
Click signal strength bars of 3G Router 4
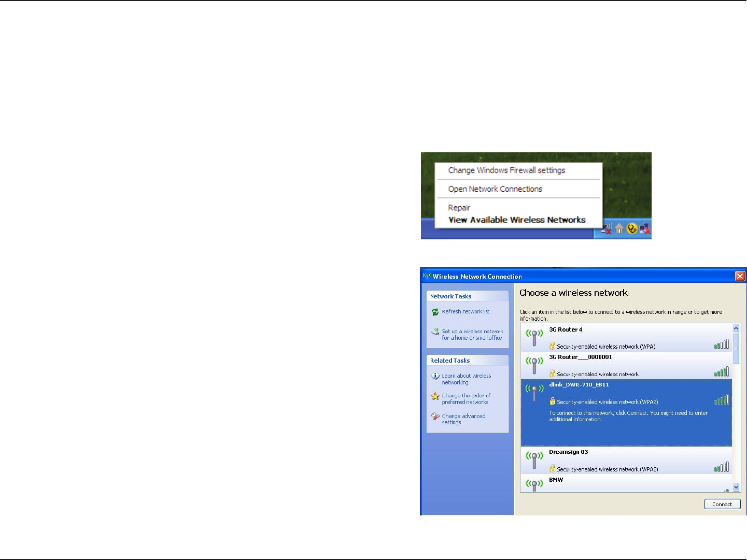click(722, 344)
